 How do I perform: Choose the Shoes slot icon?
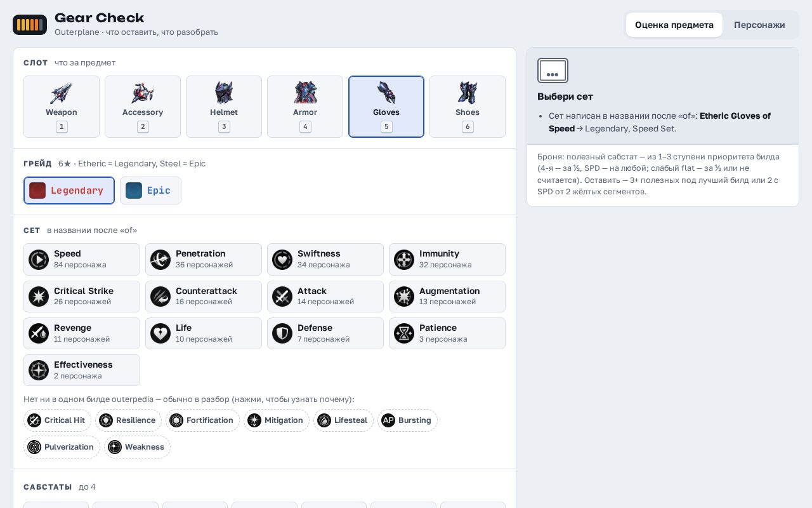click(468, 93)
